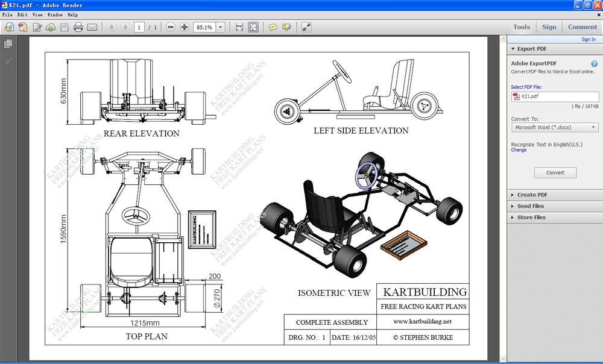Switch to read mode view icon
The height and width of the screenshot is (364, 603).
[306, 27]
